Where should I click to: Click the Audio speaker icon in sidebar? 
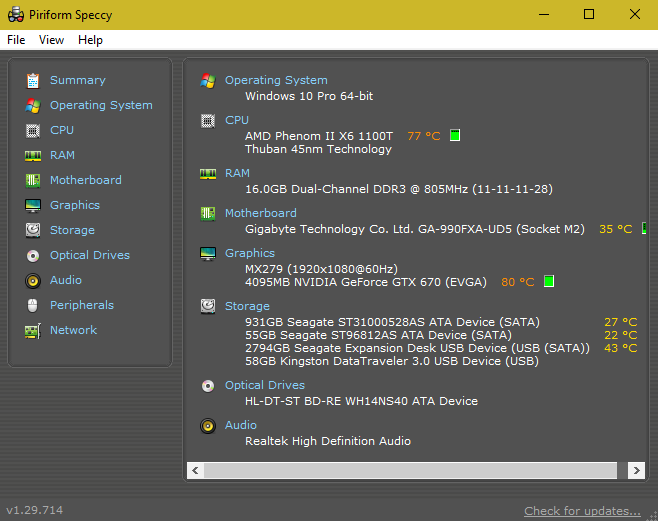[33, 280]
